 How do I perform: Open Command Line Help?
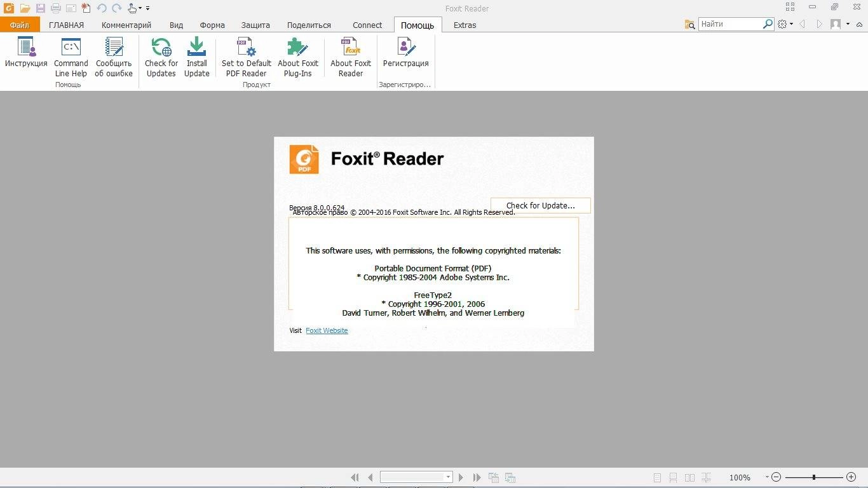point(71,57)
